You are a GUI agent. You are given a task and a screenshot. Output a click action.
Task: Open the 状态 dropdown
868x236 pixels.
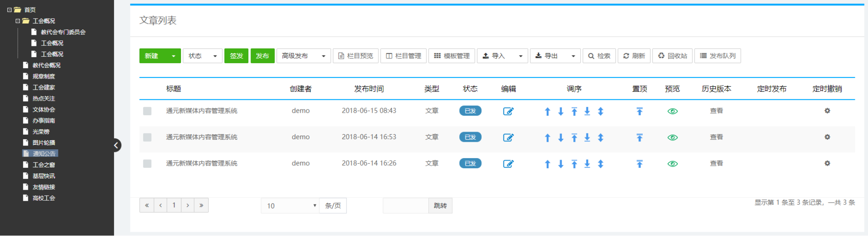202,56
